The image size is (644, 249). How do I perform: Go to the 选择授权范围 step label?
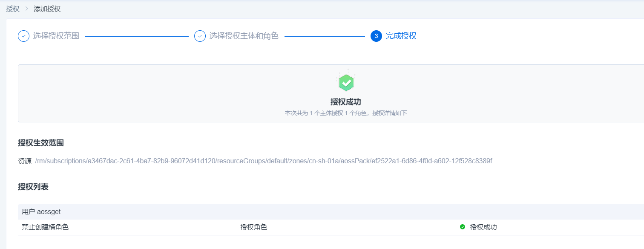click(56, 36)
